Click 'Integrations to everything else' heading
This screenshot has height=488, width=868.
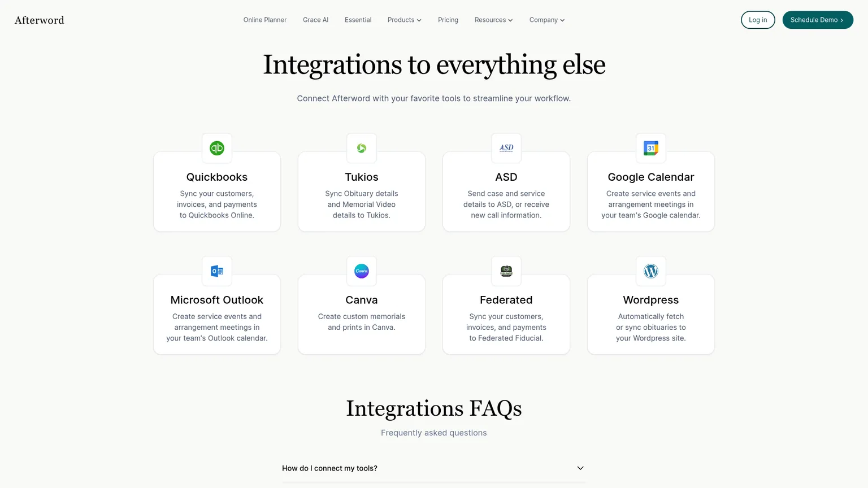coord(434,64)
